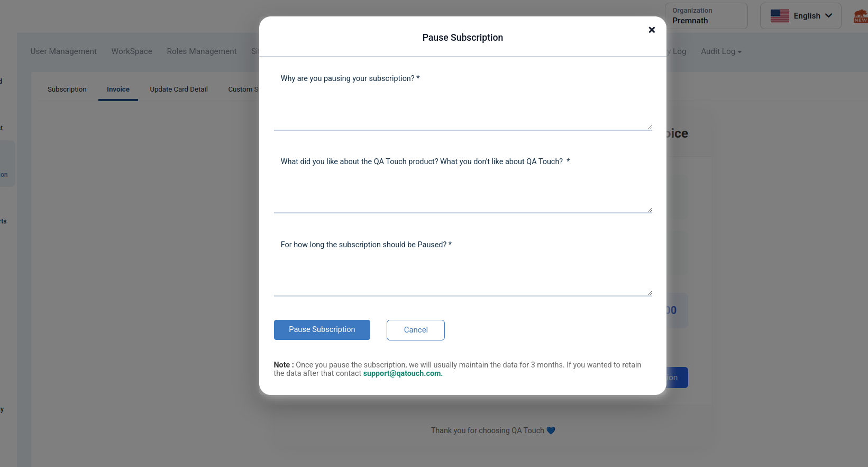Click the Pause Subscription blue button

(x=322, y=330)
